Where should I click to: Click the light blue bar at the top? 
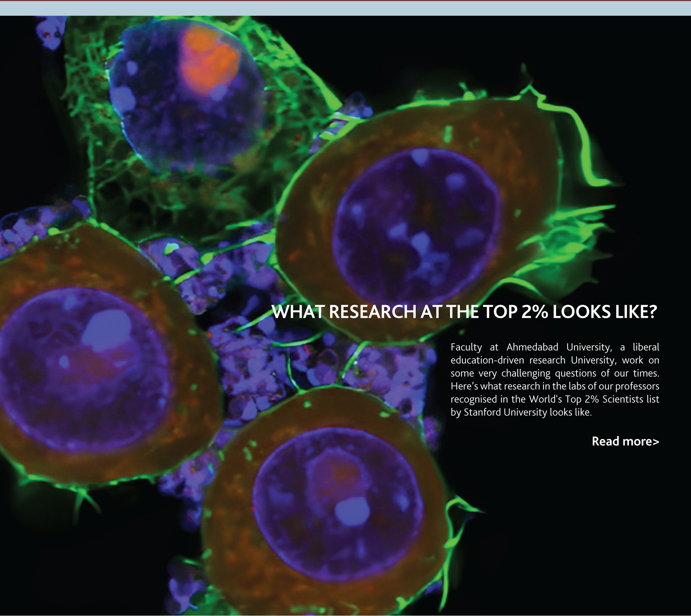(345, 8)
